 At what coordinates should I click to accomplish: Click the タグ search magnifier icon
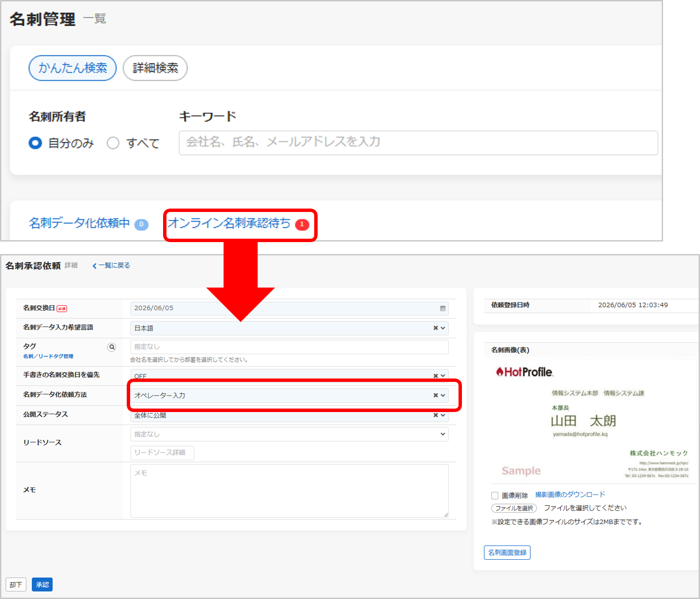click(x=112, y=347)
